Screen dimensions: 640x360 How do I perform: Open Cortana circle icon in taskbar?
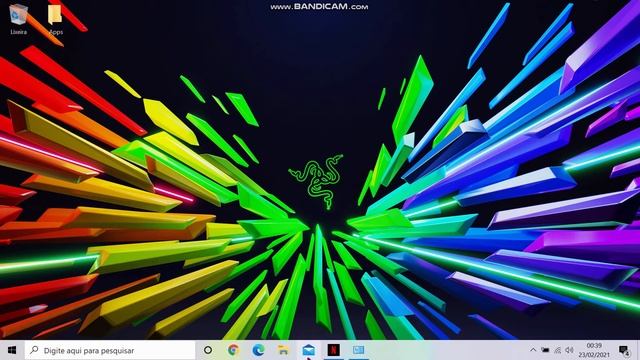tap(208, 350)
